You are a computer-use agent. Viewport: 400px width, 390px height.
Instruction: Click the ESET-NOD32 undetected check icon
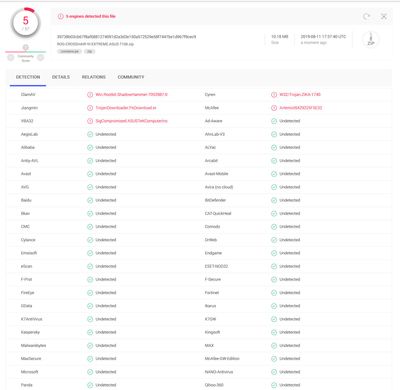coord(274,266)
